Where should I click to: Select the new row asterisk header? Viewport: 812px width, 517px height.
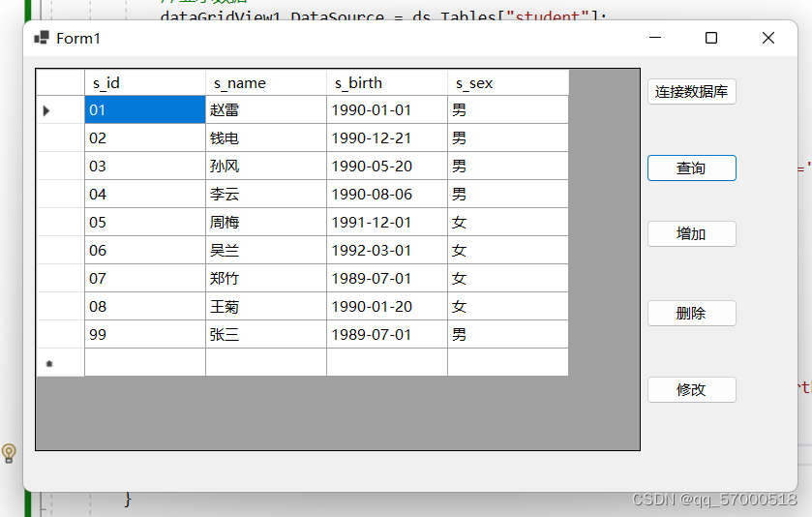click(x=61, y=363)
